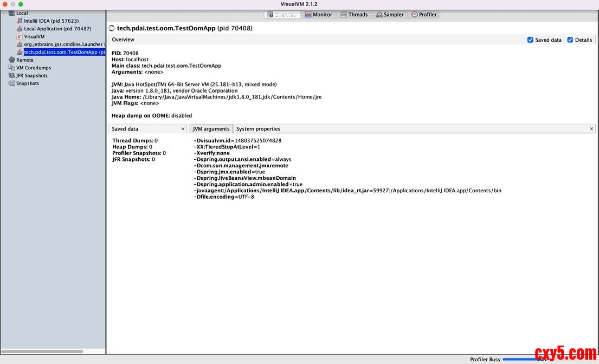Screen dimensions: 599x364
Task: Close the Saved data panel
Action: point(183,129)
